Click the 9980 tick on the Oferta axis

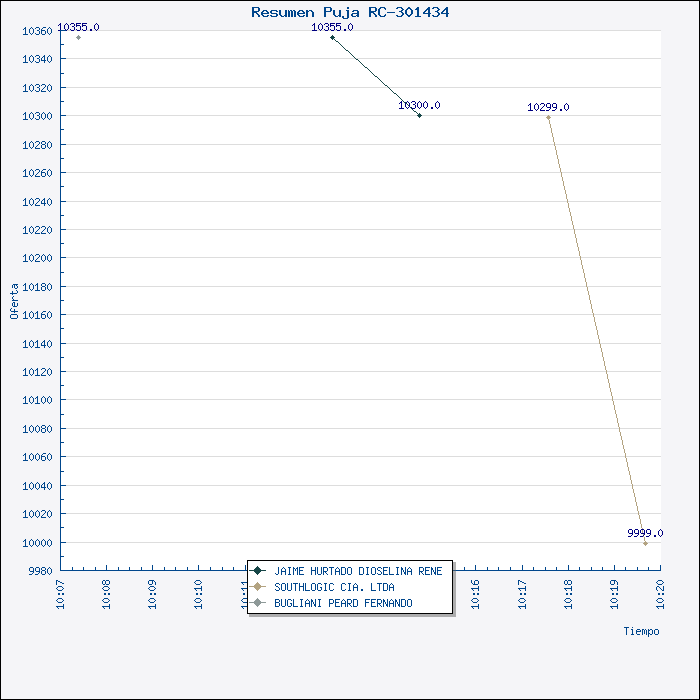[x=39, y=571]
